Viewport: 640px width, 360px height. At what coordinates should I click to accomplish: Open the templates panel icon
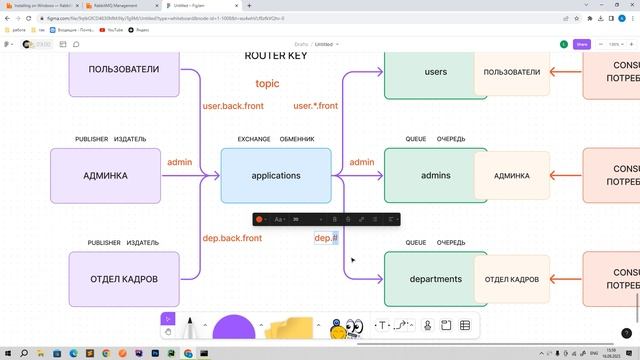coord(63,44)
